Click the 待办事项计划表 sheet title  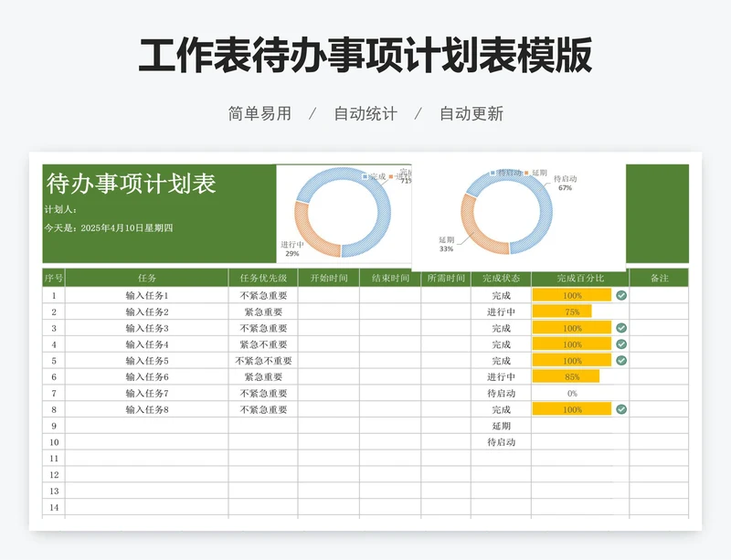pyautogui.click(x=131, y=184)
